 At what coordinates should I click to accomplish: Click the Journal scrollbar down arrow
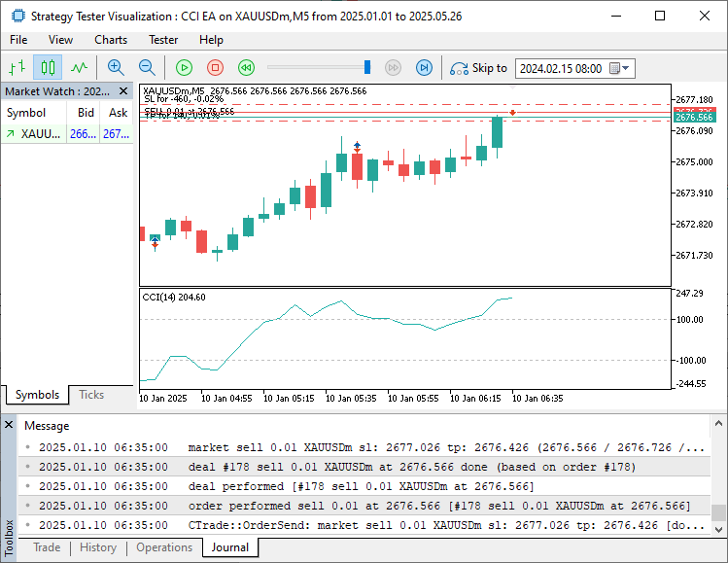click(718, 530)
